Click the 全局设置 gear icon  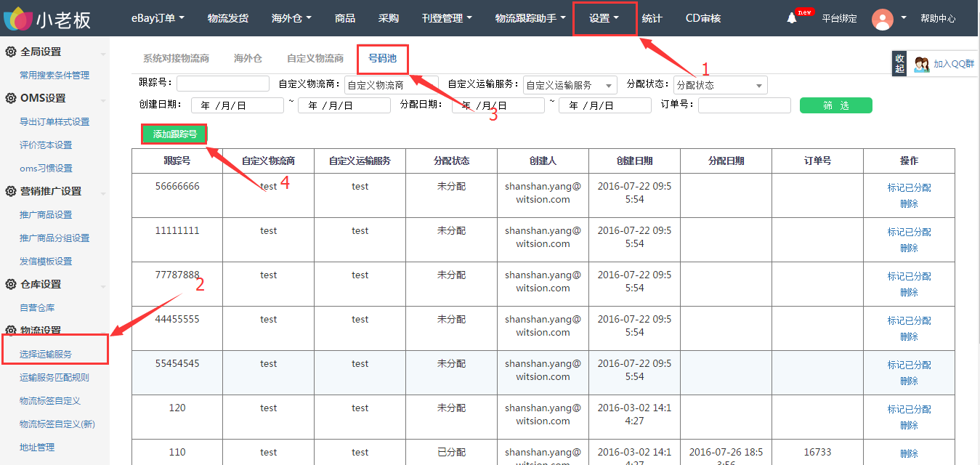click(x=11, y=52)
